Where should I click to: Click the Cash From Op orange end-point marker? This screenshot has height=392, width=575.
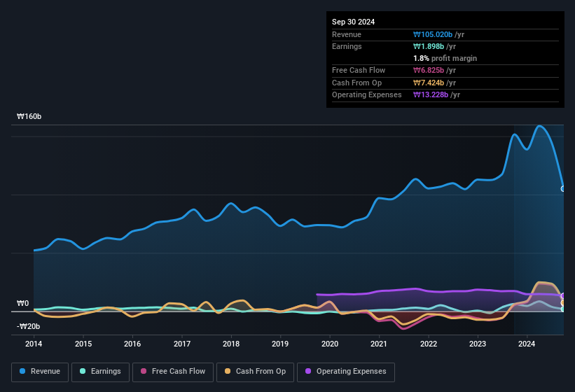[x=563, y=303]
